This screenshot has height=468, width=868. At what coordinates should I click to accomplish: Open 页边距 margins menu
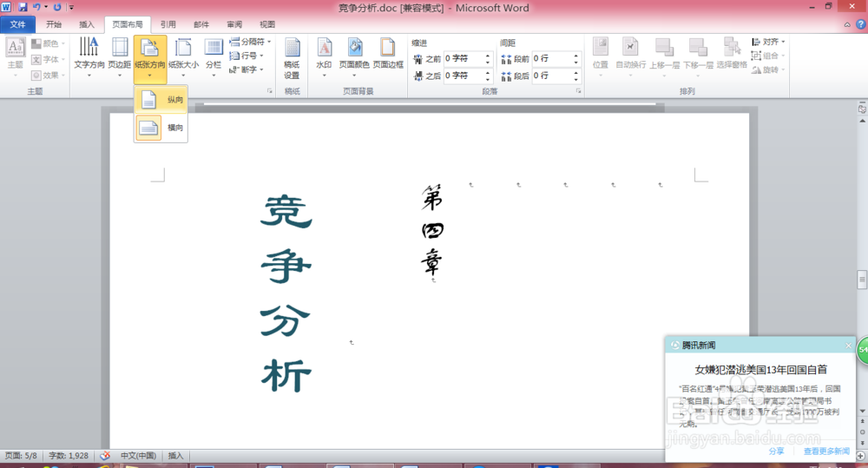[x=120, y=58]
